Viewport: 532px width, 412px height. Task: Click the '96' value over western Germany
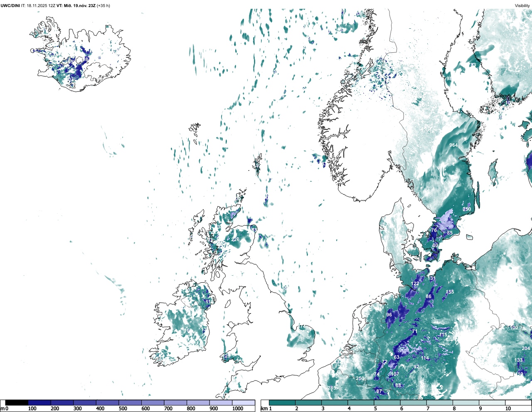point(389,315)
